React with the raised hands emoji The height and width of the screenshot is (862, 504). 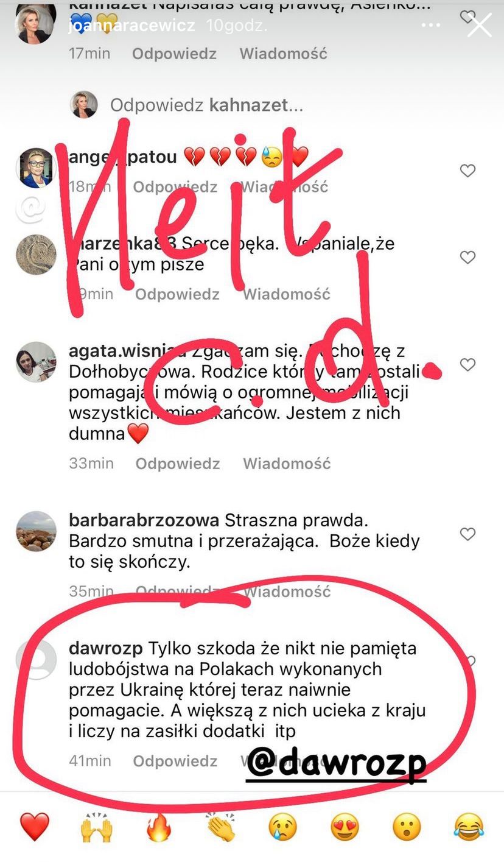click(x=97, y=827)
